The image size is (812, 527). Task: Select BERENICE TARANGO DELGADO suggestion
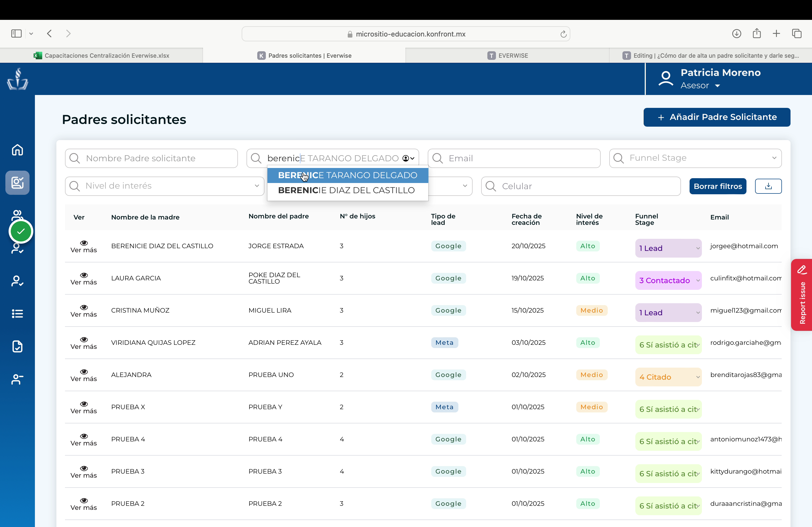(347, 175)
